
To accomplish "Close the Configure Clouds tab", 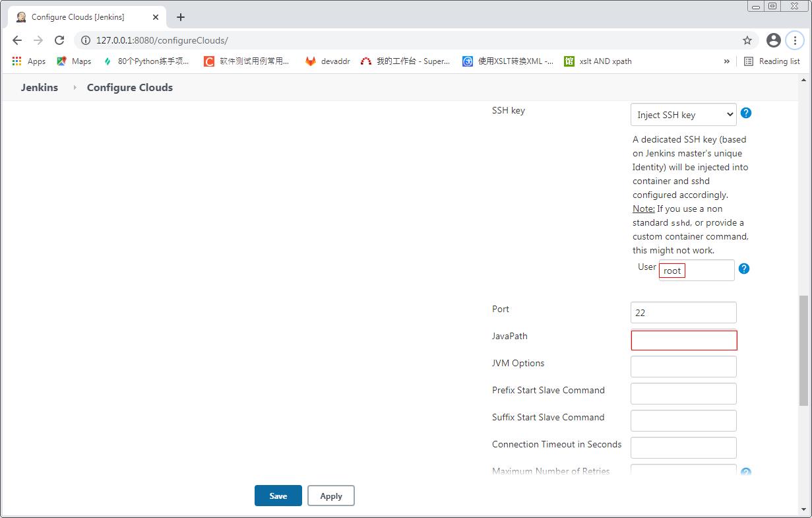I will (156, 17).
